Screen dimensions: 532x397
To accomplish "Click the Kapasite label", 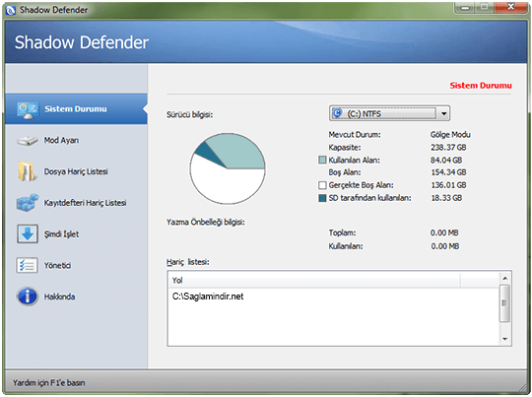I will tap(345, 147).
